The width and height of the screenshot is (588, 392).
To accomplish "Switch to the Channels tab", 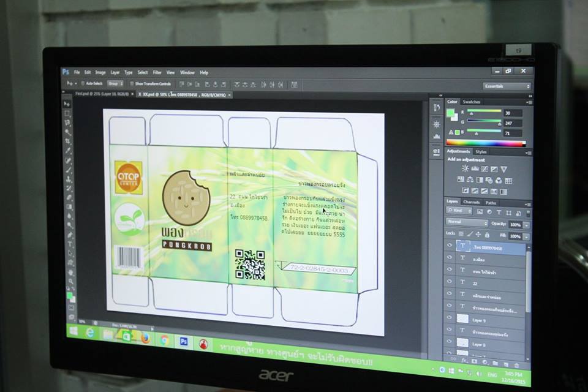I will pyautogui.click(x=471, y=202).
